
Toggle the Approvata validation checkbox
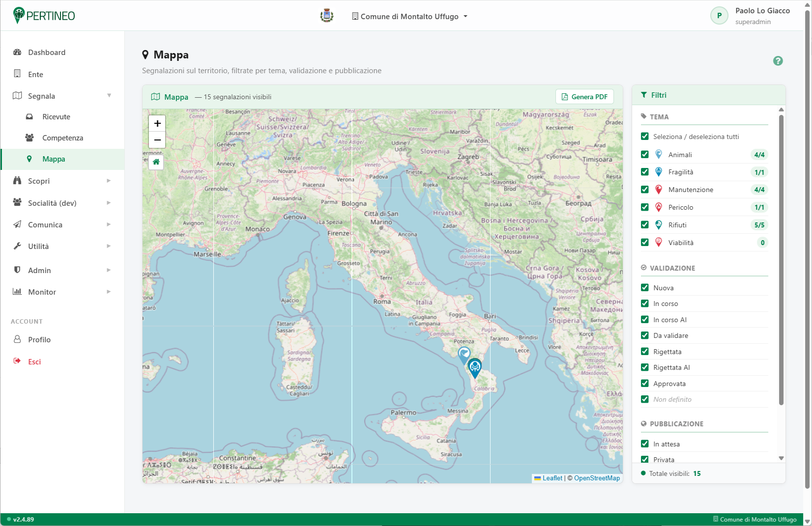pos(645,384)
